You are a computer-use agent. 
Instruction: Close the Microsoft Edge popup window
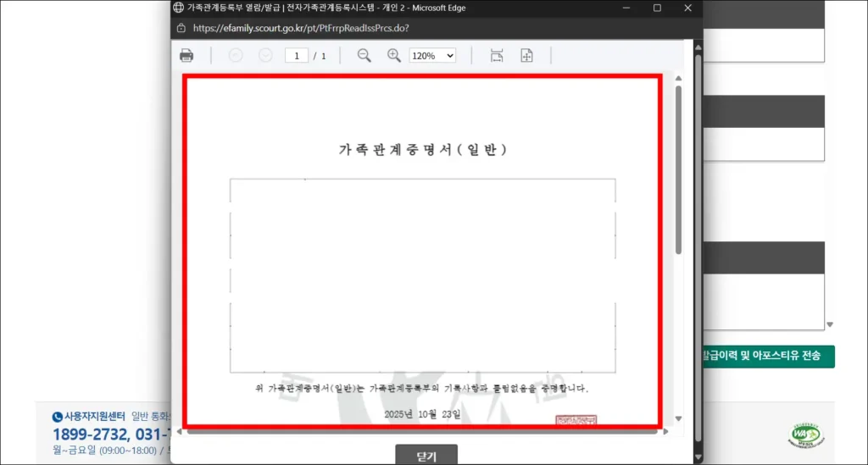tap(687, 8)
